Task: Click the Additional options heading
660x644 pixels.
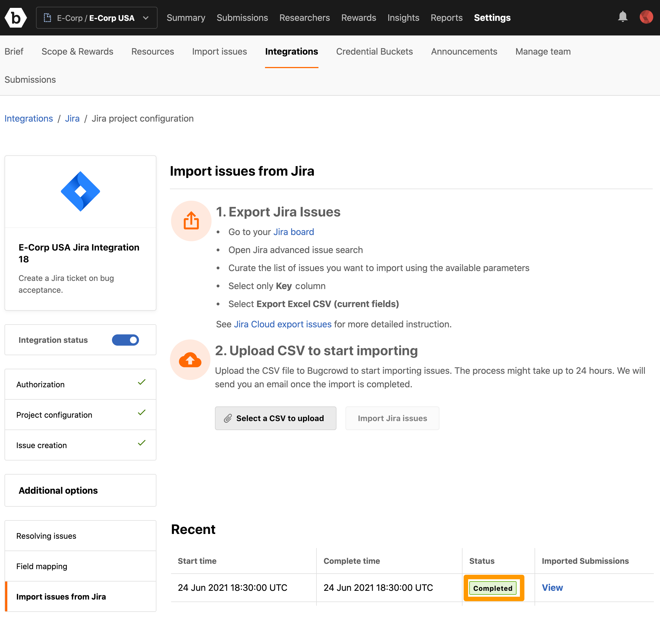Action: pyautogui.click(x=58, y=490)
